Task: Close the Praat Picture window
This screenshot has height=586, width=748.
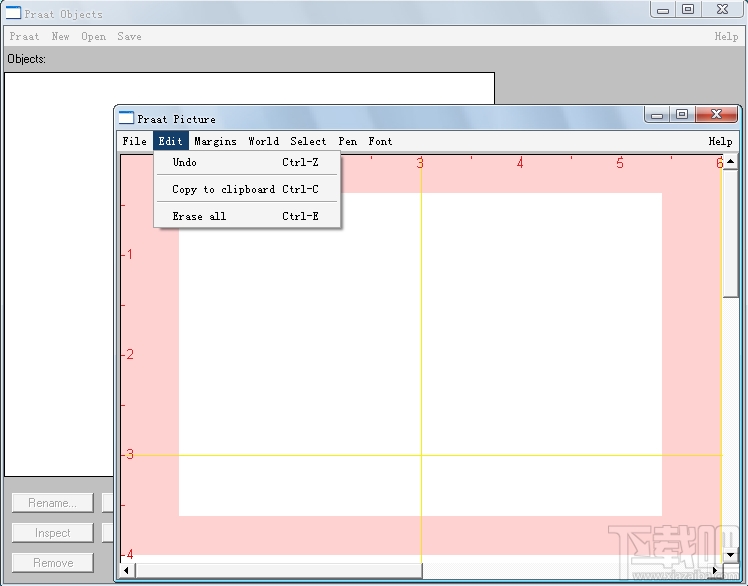Action: 717,114
